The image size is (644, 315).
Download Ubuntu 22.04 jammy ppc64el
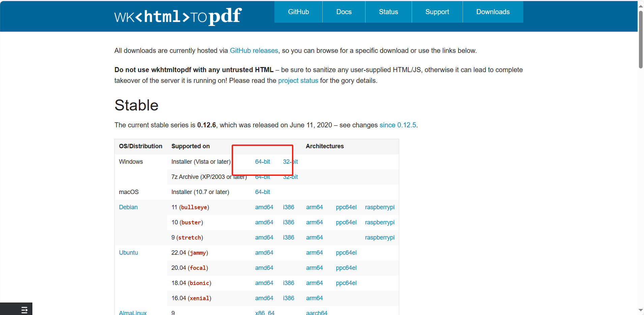coord(346,253)
